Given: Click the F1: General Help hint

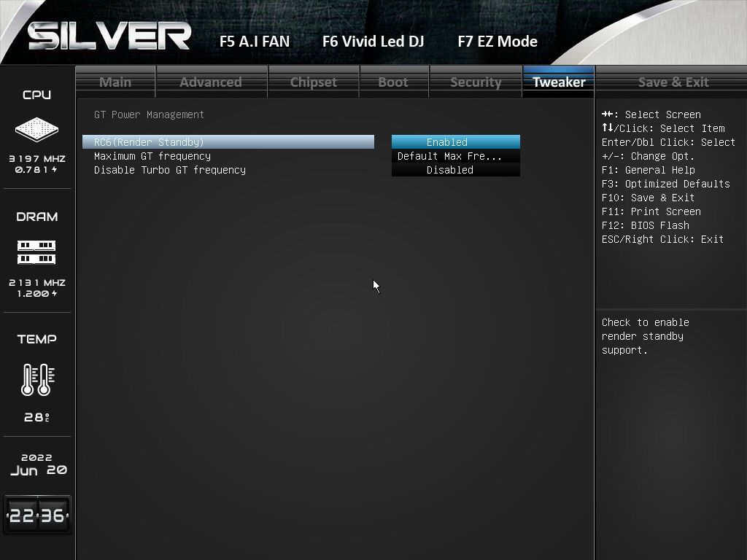Looking at the screenshot, I should click(x=648, y=169).
